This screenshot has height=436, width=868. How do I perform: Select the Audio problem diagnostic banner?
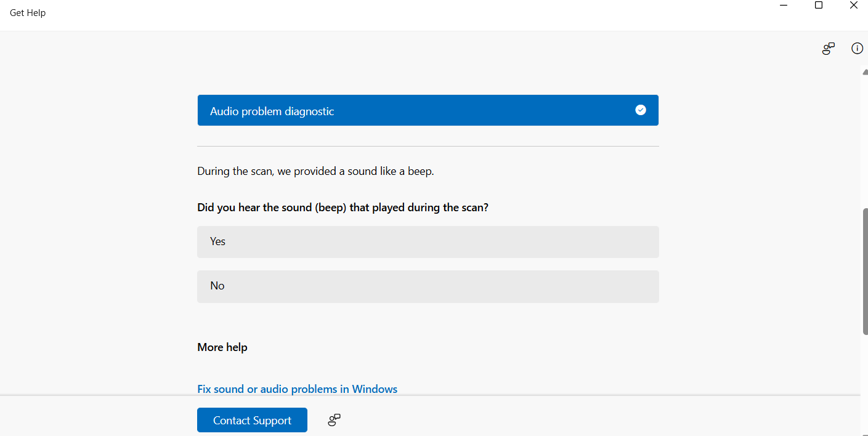407,111
